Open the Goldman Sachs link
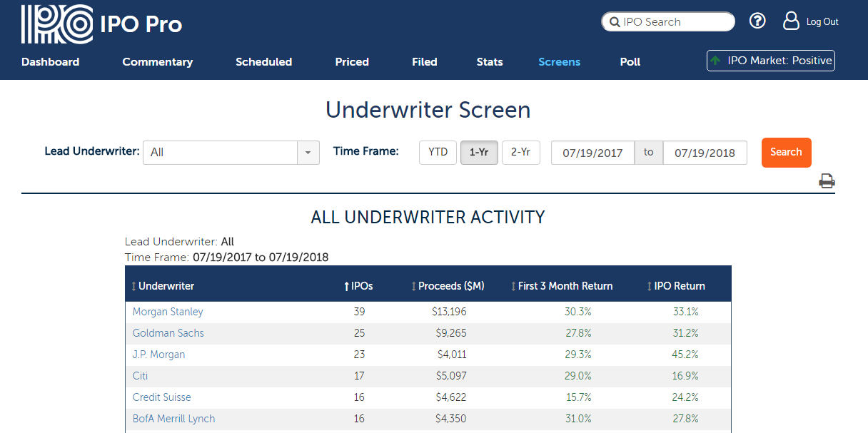Image resolution: width=868 pixels, height=433 pixels. coord(168,333)
